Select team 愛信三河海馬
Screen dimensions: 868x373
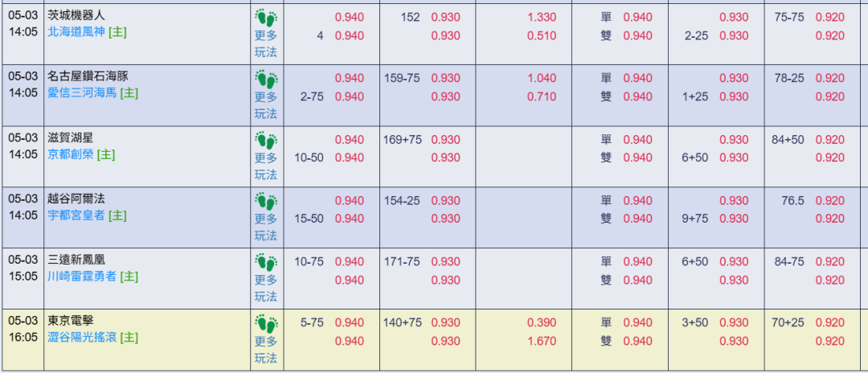point(83,93)
